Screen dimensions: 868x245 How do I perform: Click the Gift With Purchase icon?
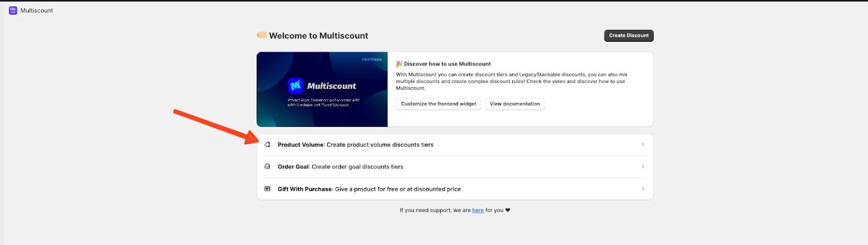coord(267,189)
